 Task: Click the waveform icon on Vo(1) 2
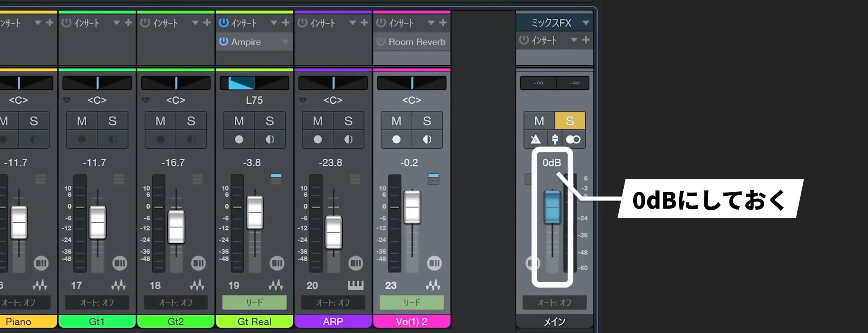pos(433,285)
